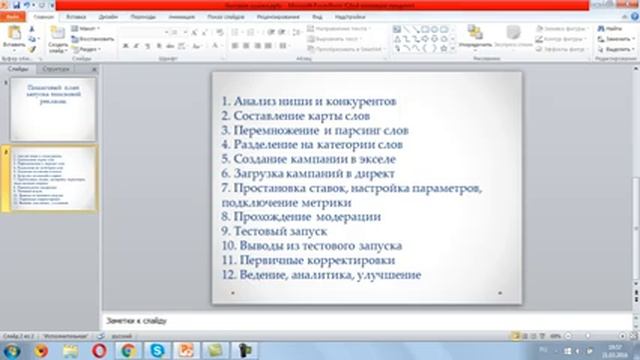This screenshot has height=360, width=640.
Task: Switch to Structure (Структура) pane tab
Action: tap(56, 69)
